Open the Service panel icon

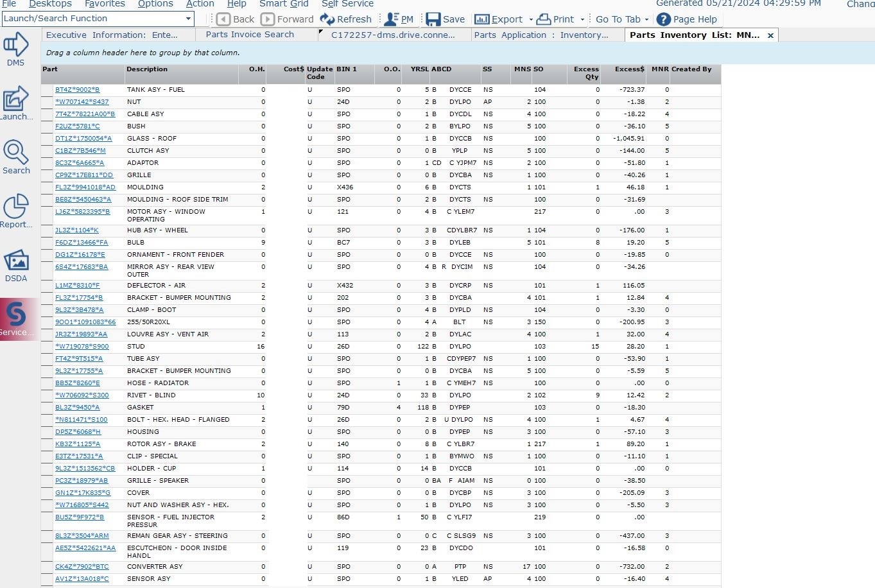[16, 318]
